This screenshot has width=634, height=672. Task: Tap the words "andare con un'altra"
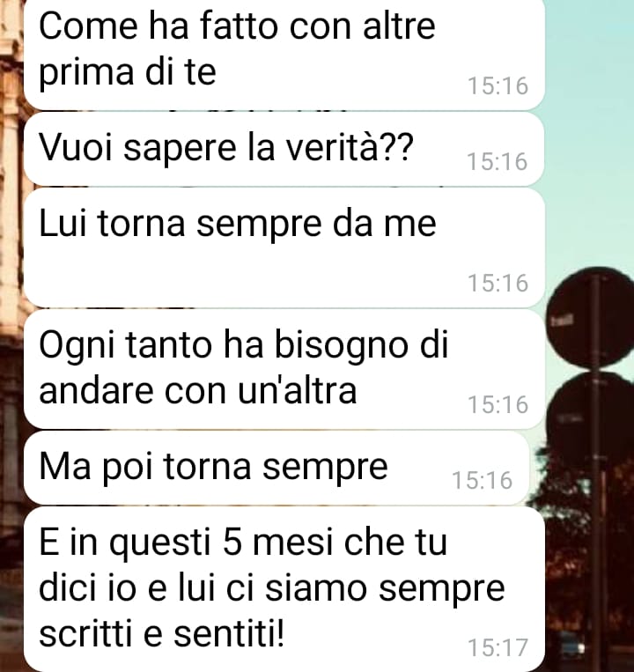tap(197, 390)
